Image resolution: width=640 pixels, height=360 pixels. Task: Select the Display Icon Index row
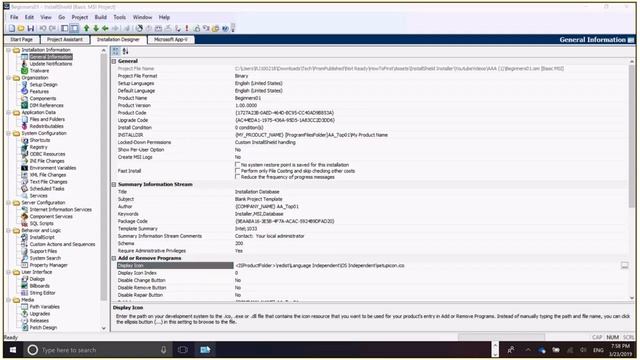coord(371,273)
